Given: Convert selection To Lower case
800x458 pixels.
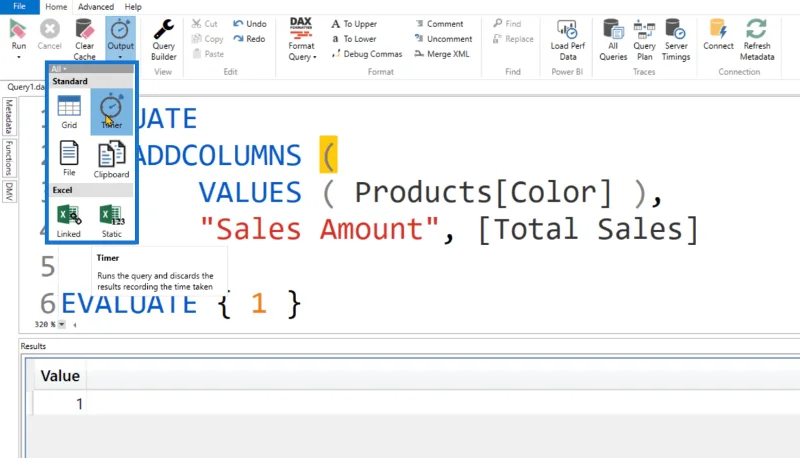Looking at the screenshot, I should tap(354, 39).
